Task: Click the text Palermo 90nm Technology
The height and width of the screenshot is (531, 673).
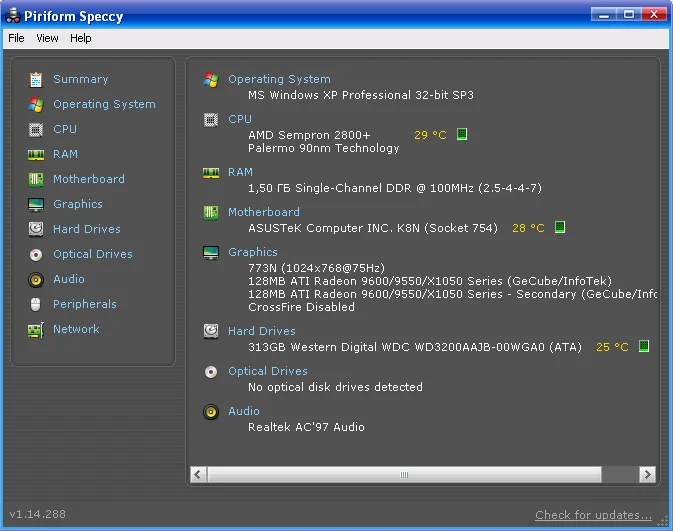Action: [324, 149]
